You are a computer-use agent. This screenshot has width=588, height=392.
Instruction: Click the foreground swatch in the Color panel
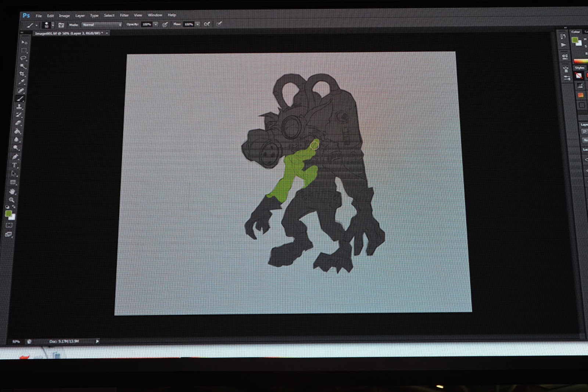(x=575, y=40)
